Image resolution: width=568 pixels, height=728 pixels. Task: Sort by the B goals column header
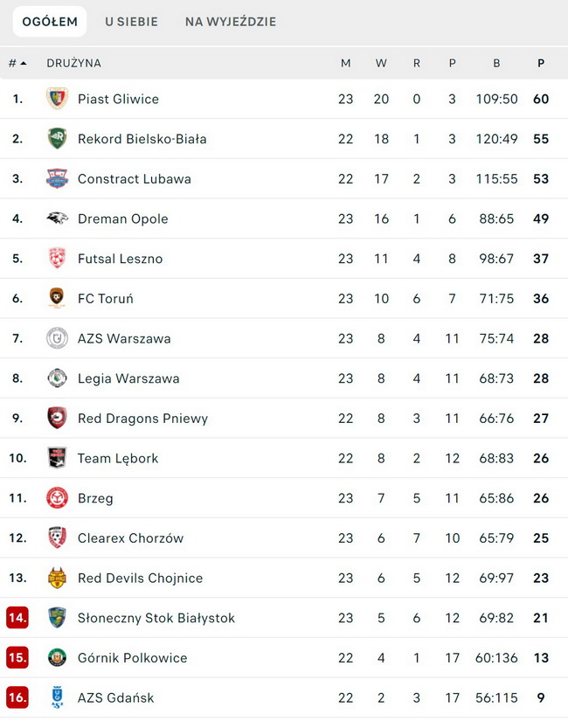point(496,63)
